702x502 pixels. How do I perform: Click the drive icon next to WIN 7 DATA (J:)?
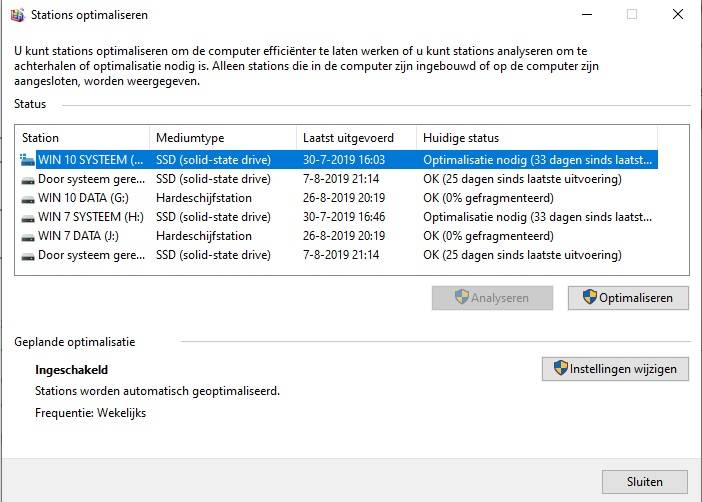coord(28,237)
